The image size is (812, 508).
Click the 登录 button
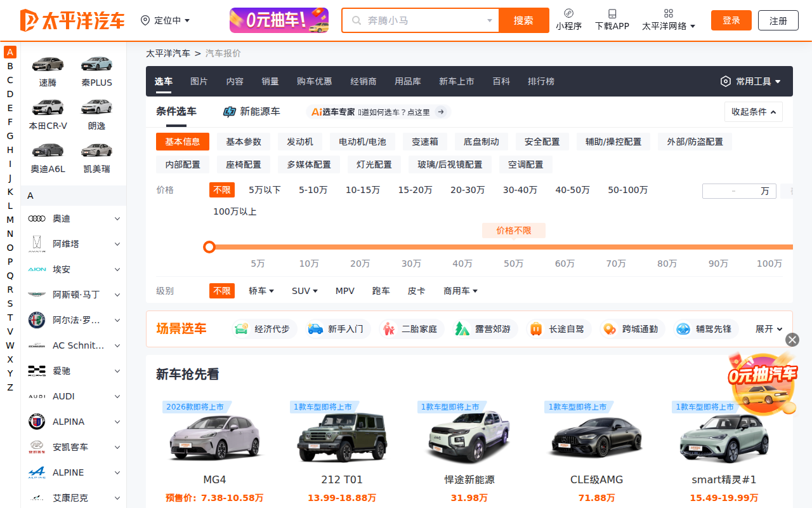tap(731, 20)
